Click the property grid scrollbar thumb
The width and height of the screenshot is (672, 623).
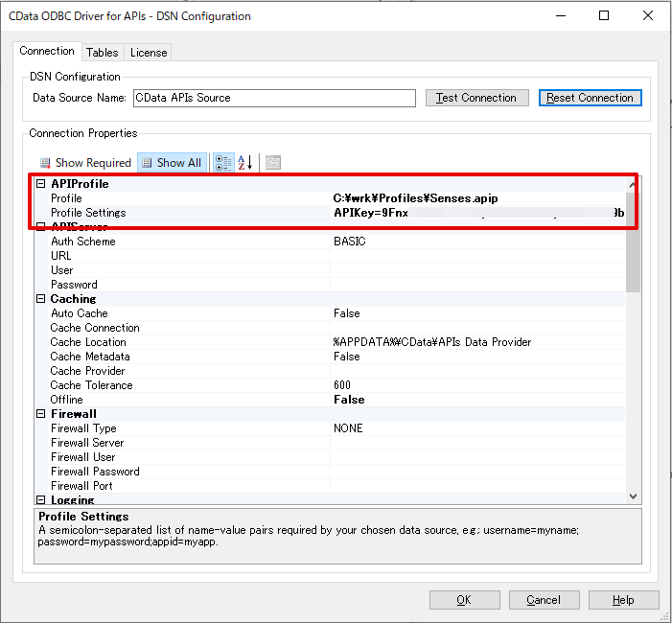pyautogui.click(x=633, y=242)
